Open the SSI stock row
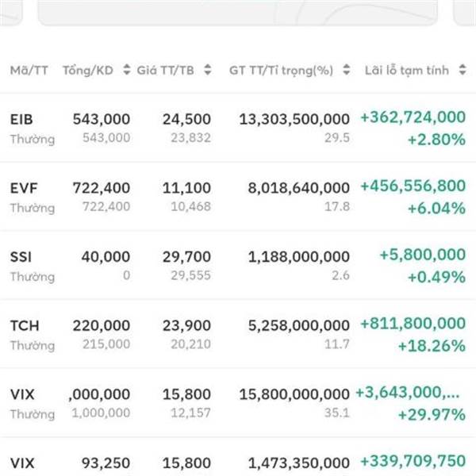 (238, 265)
